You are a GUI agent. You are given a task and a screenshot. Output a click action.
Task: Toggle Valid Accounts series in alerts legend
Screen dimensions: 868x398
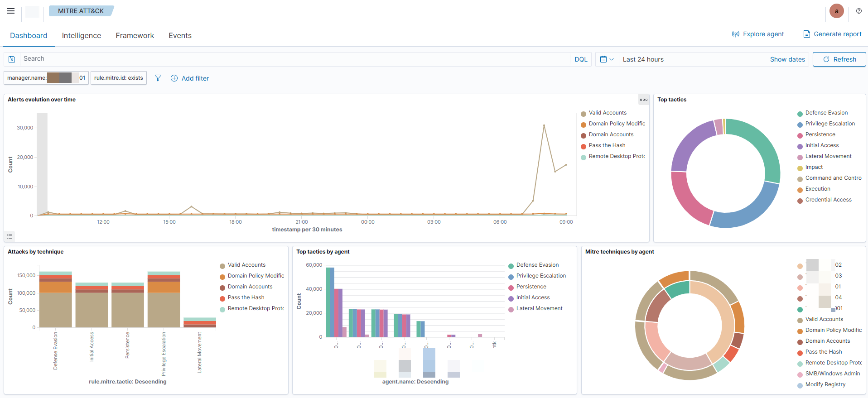click(x=608, y=113)
